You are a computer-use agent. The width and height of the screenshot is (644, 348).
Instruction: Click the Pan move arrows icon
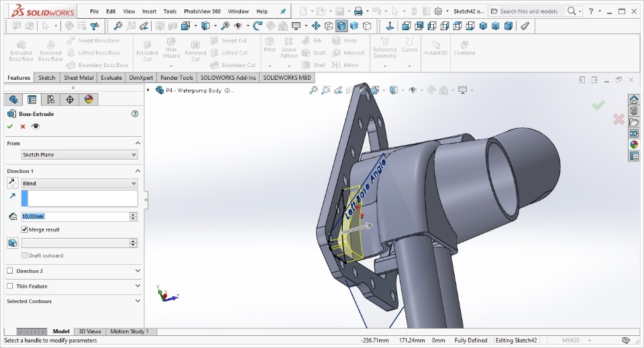click(x=316, y=26)
